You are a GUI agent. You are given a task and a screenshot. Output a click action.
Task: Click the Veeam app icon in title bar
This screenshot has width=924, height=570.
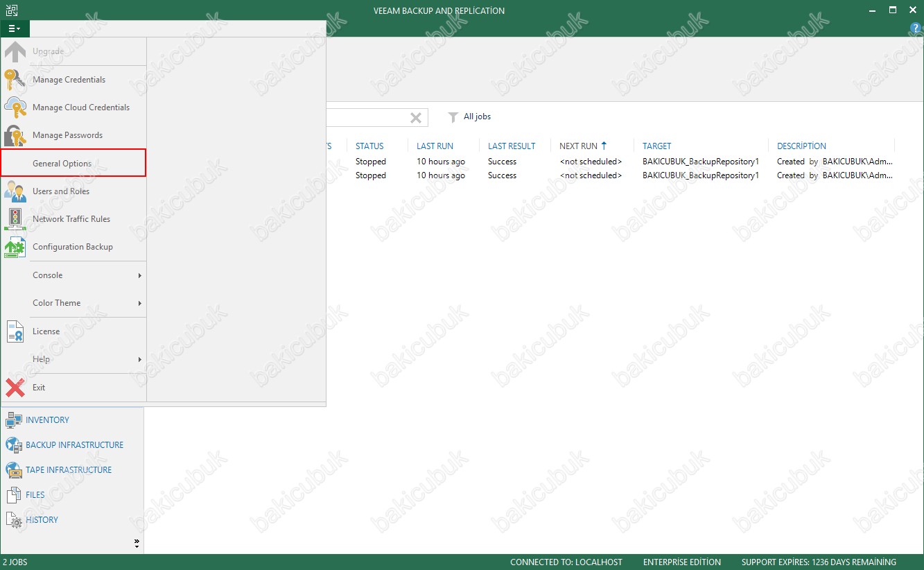click(12, 10)
